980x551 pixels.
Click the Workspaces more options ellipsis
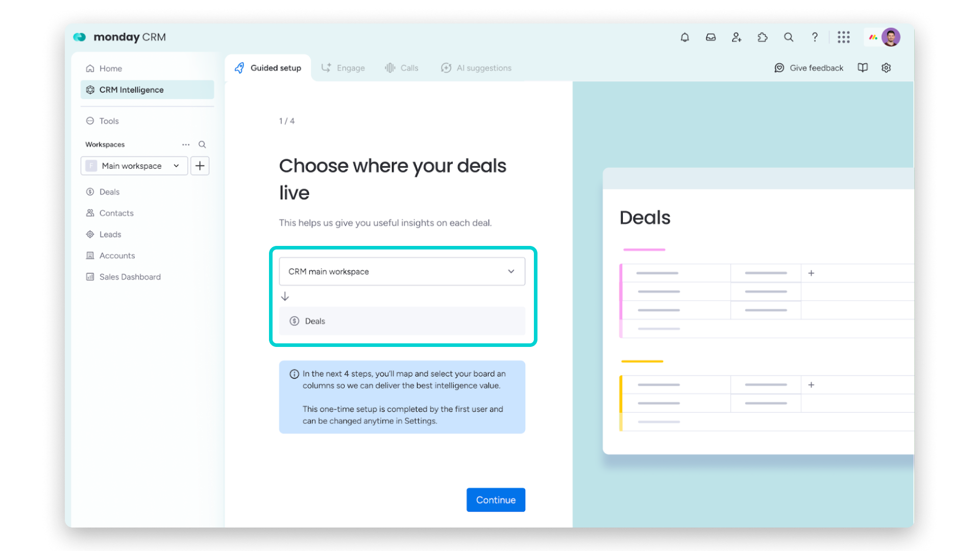(x=186, y=144)
